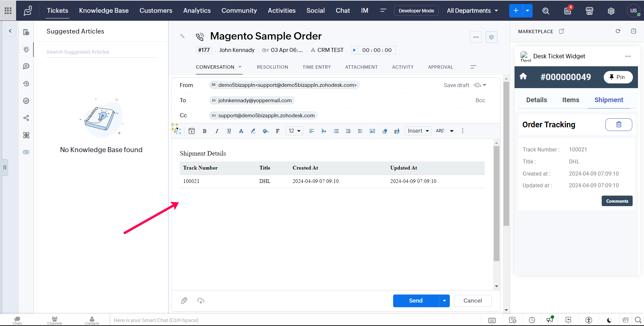Delete order tracking with the trash icon
Screen dimensions: 644x326
tap(619, 125)
